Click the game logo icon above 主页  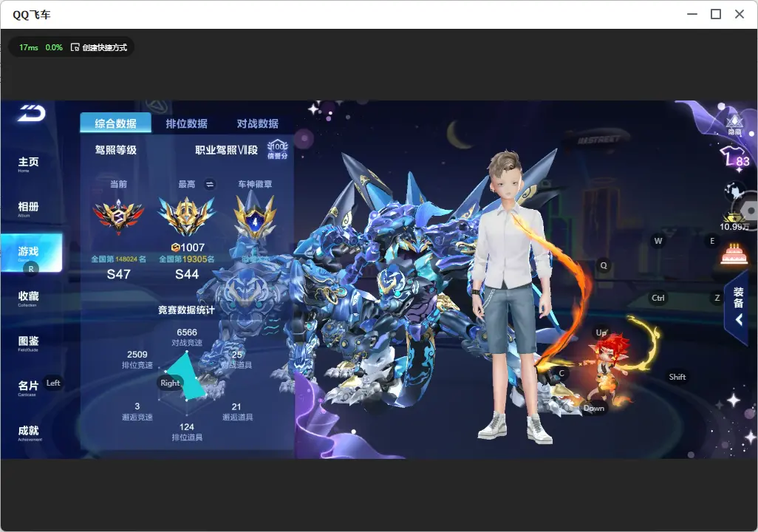[32, 113]
